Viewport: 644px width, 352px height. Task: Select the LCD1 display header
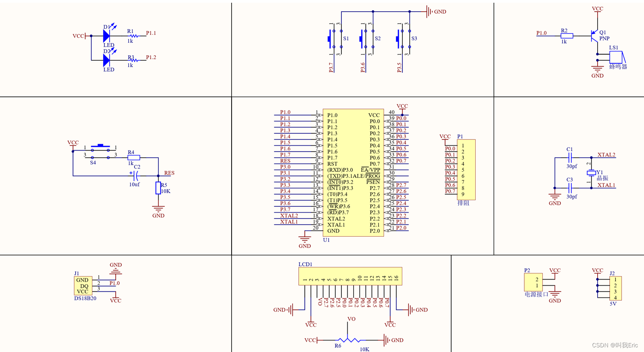click(x=350, y=276)
